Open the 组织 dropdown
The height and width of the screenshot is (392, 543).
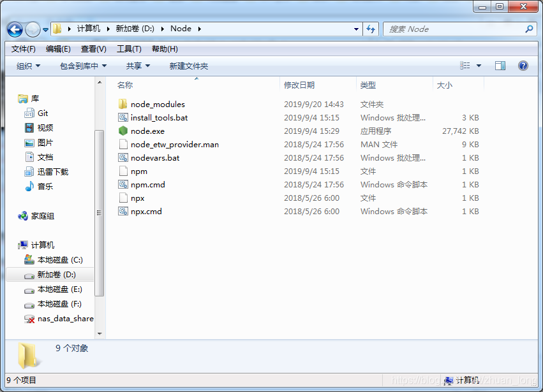(x=29, y=66)
